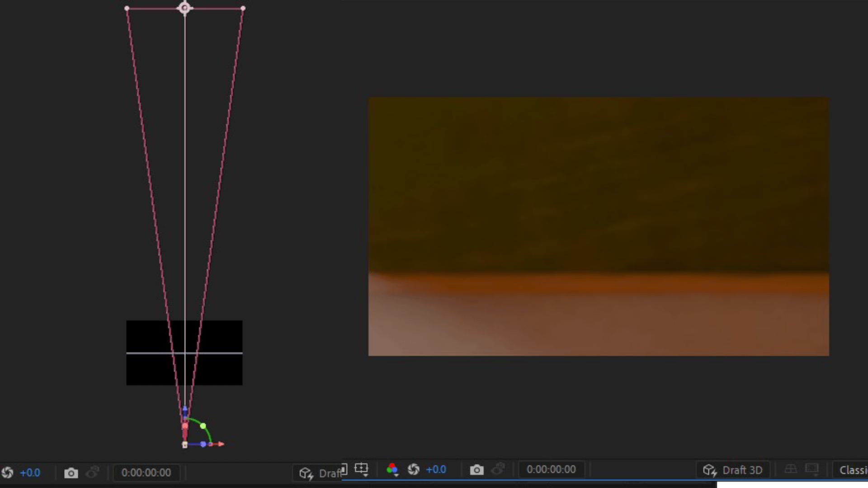The width and height of the screenshot is (868, 488).
Task: Click the right viewer timecode 0:00:00:00
Action: pos(551,470)
